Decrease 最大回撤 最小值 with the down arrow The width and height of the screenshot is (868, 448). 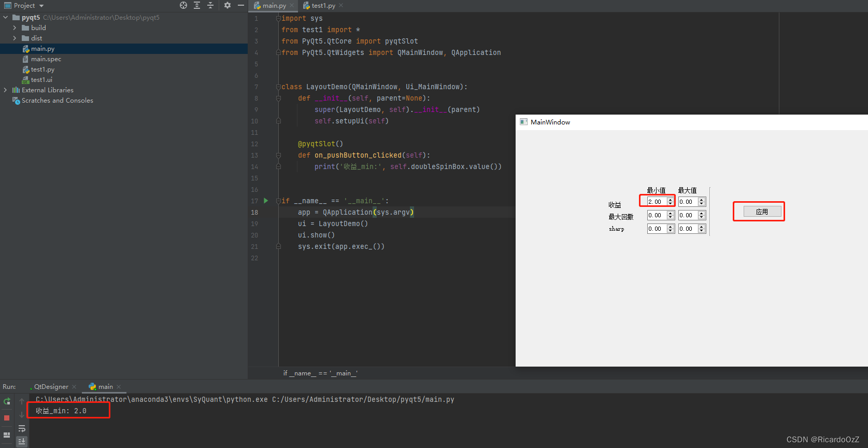[x=671, y=217]
